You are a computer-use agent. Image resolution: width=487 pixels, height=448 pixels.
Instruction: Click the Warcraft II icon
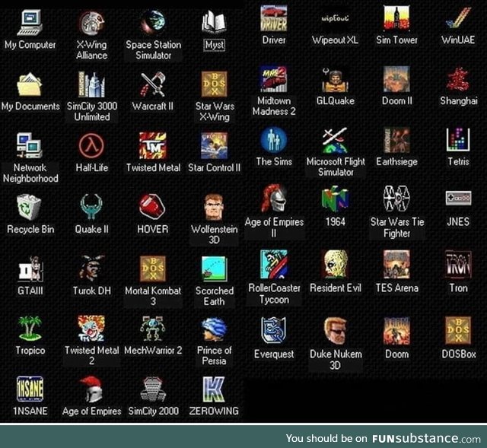(x=153, y=84)
